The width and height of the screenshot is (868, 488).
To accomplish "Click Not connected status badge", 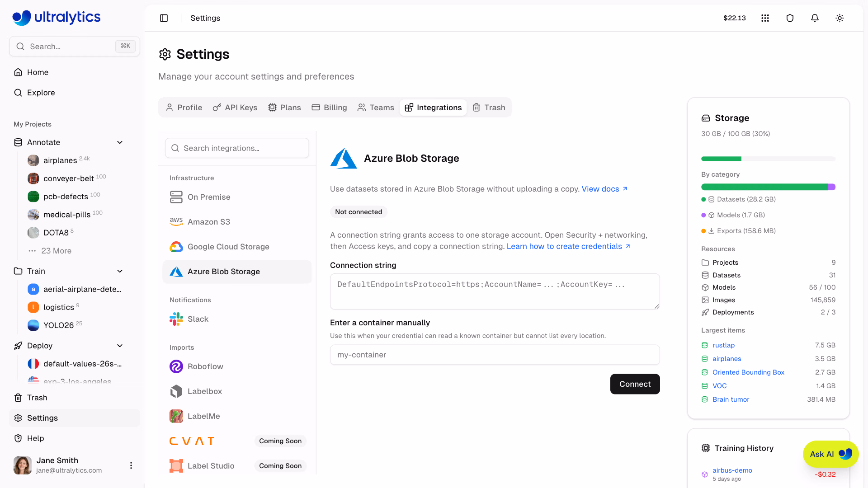I will (359, 212).
